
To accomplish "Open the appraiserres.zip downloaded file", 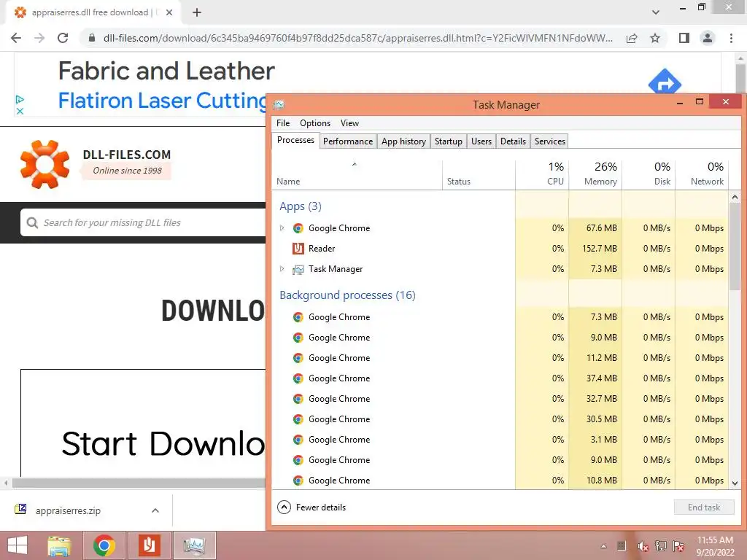I will (68, 510).
